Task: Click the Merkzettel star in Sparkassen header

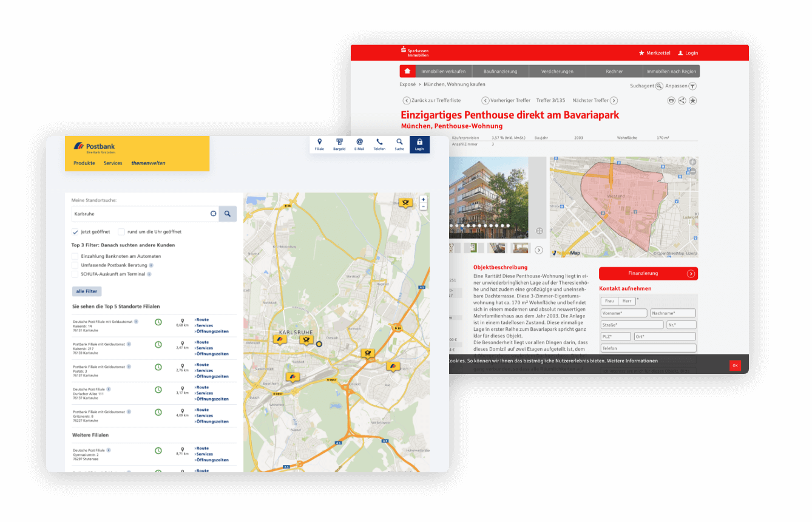Action: point(641,53)
